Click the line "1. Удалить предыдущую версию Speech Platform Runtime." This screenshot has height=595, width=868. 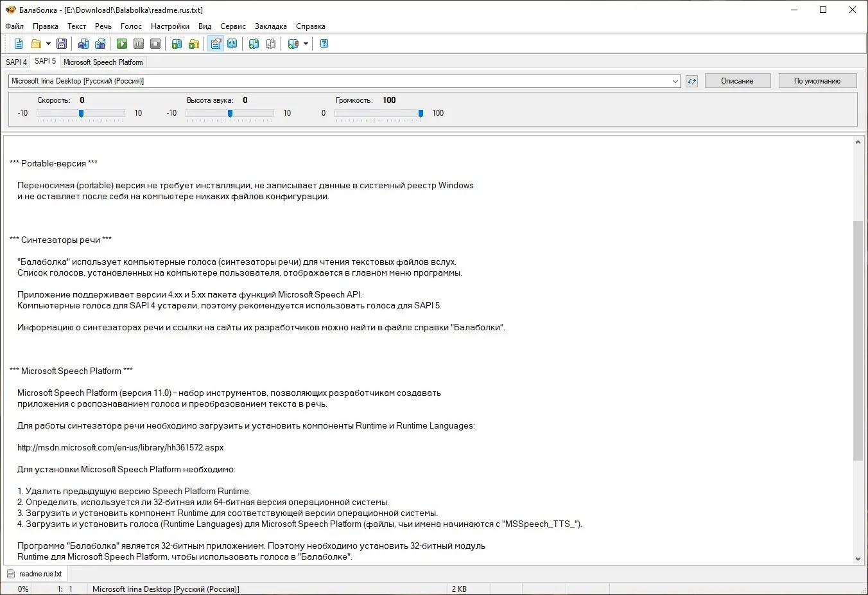(x=134, y=491)
